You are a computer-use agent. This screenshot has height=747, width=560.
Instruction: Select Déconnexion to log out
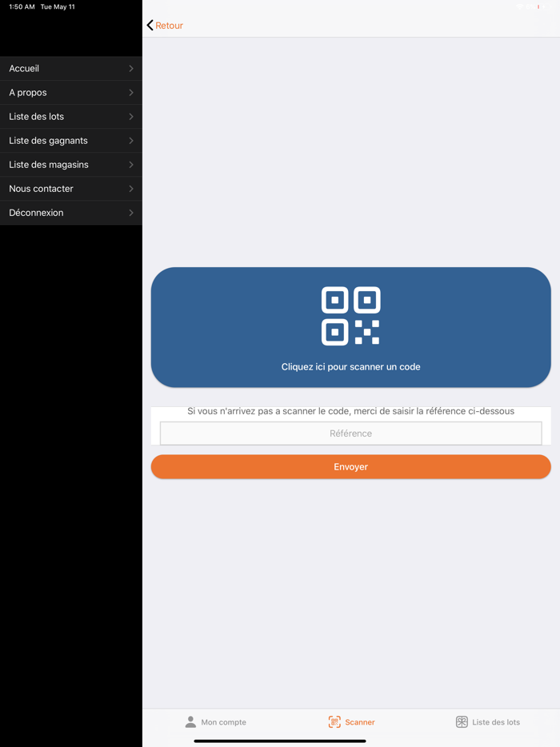(x=71, y=213)
